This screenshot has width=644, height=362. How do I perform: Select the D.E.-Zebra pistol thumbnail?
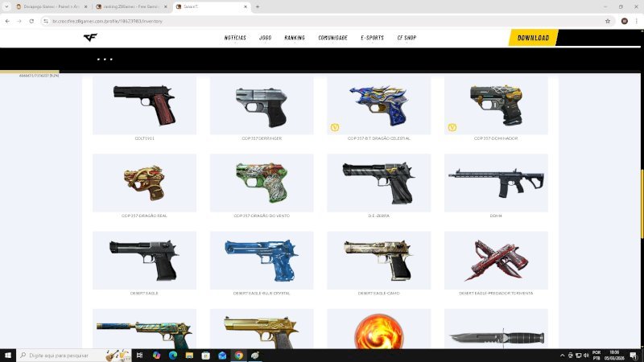[378, 183]
